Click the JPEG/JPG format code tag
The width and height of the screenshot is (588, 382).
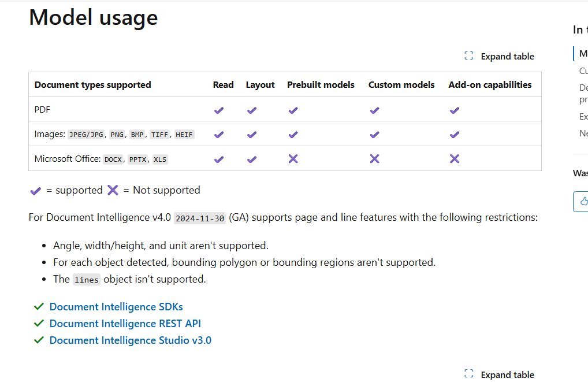pyautogui.click(x=86, y=135)
